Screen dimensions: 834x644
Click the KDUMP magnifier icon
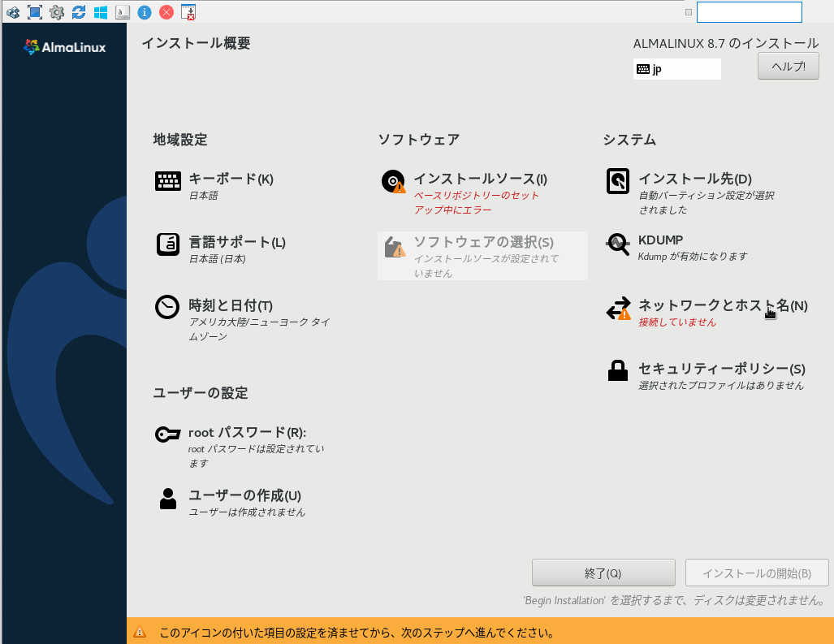coord(617,244)
